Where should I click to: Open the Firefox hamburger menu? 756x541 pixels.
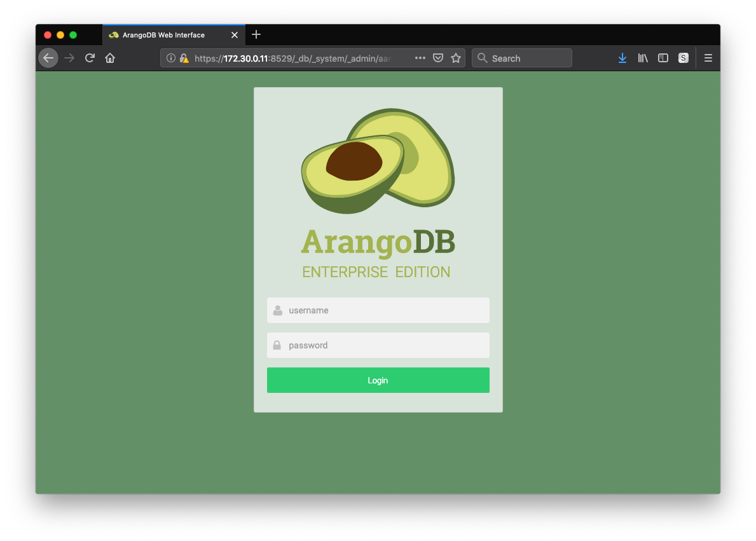pos(708,58)
